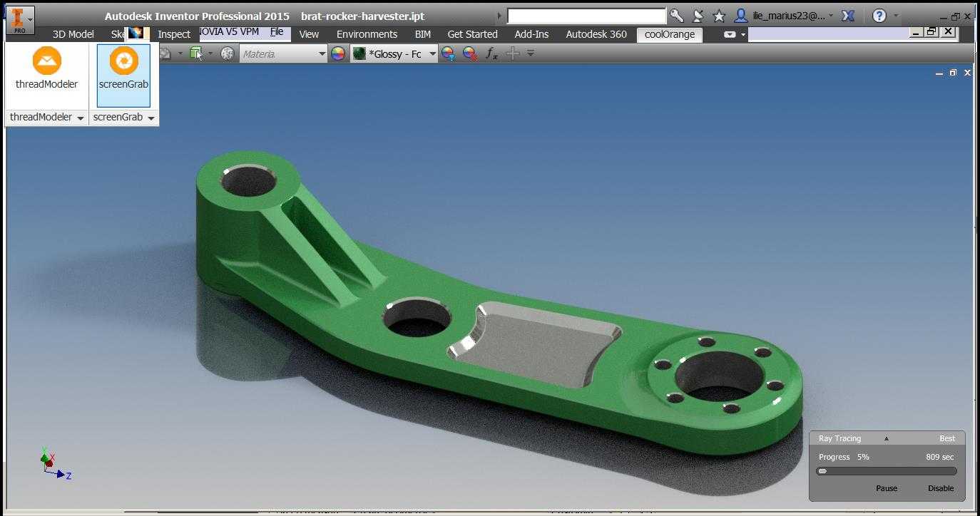The width and height of the screenshot is (980, 516).
Task: Expand the quick access toolbar customize arrow
Action: pos(530,53)
